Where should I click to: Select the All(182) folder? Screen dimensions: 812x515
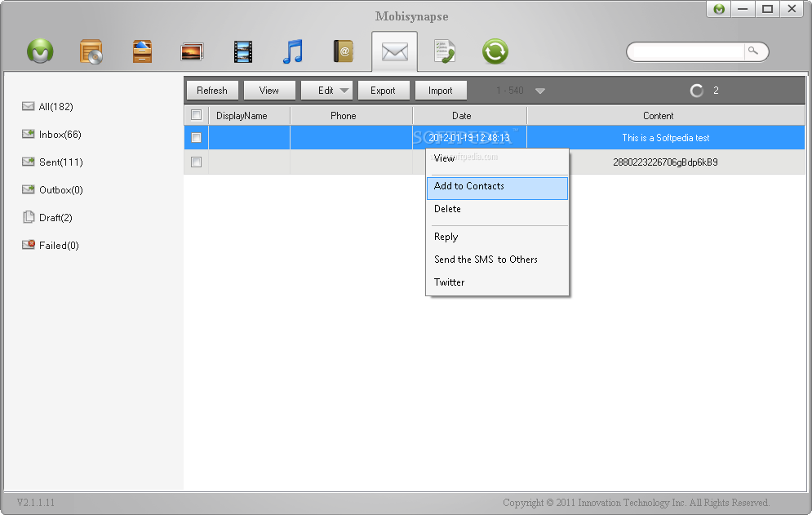pyautogui.click(x=47, y=106)
